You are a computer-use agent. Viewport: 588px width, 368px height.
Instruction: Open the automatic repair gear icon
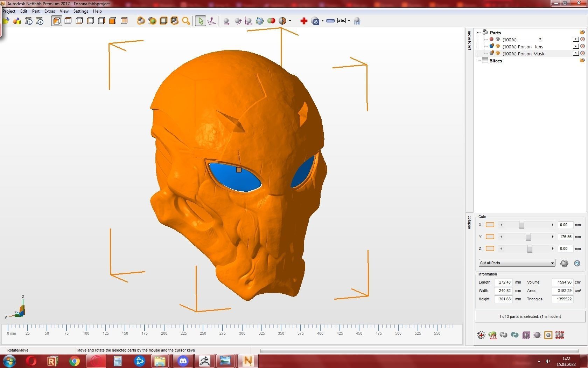(481, 335)
